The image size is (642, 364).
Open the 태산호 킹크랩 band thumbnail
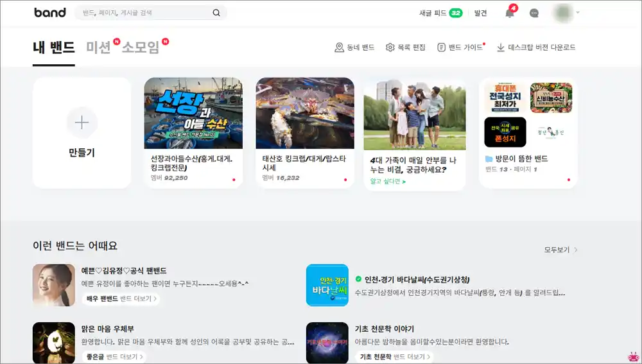tap(305, 113)
